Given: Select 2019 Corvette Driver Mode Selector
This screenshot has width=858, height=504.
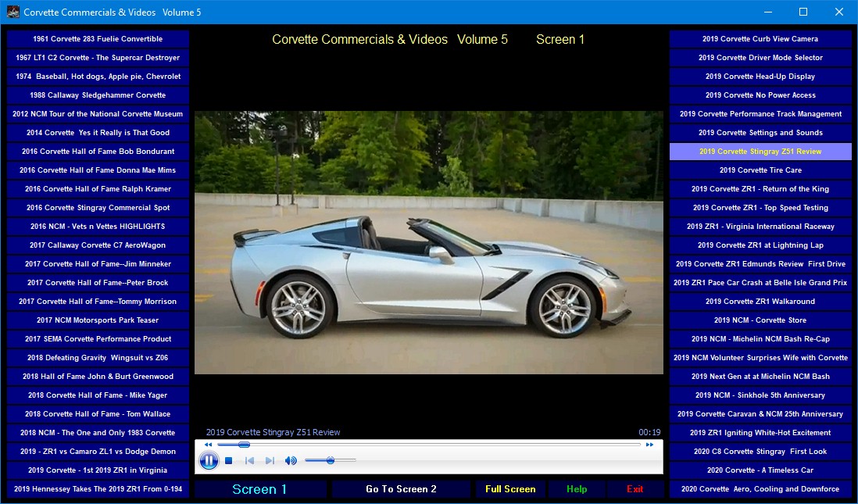Looking at the screenshot, I should [x=760, y=58].
